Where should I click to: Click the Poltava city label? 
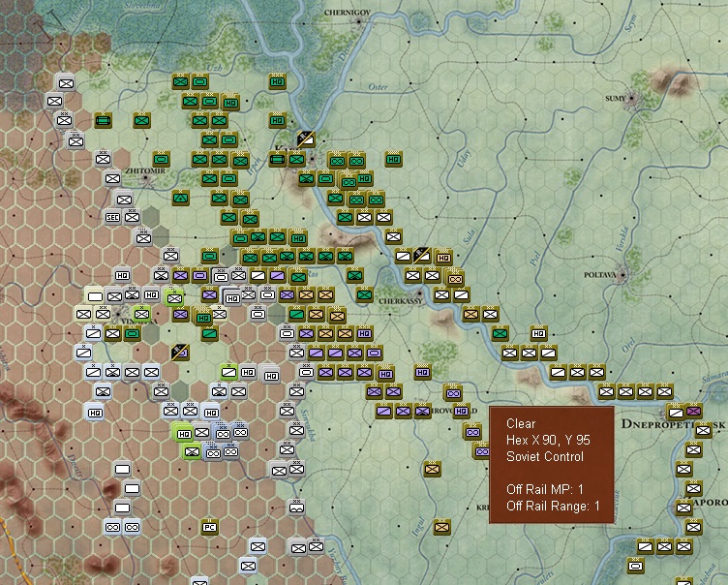600,275
